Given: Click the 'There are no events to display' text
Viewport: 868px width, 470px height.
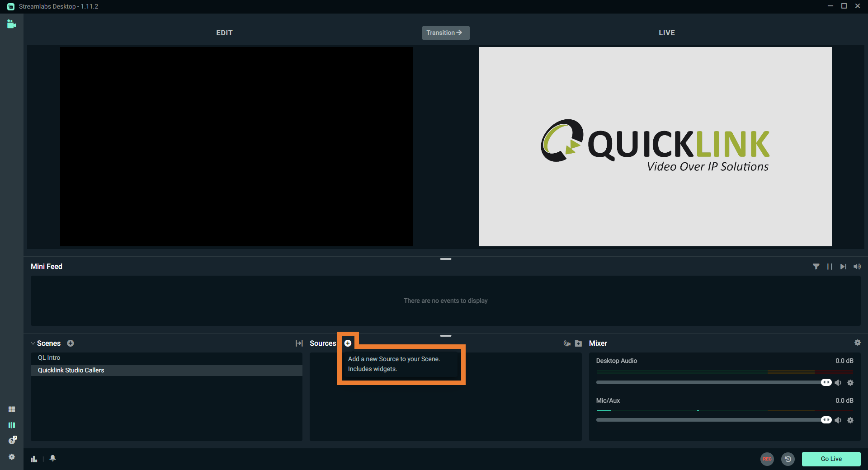Looking at the screenshot, I should 446,301.
